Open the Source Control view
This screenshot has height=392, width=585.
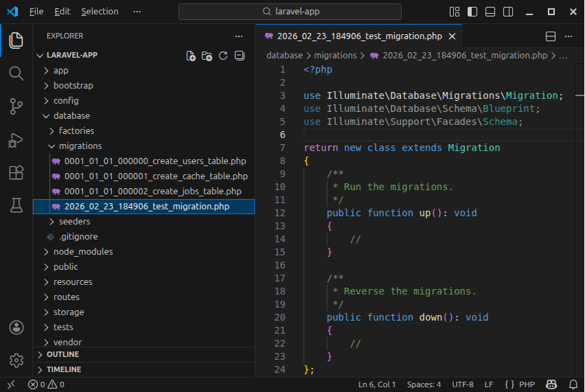(x=16, y=106)
